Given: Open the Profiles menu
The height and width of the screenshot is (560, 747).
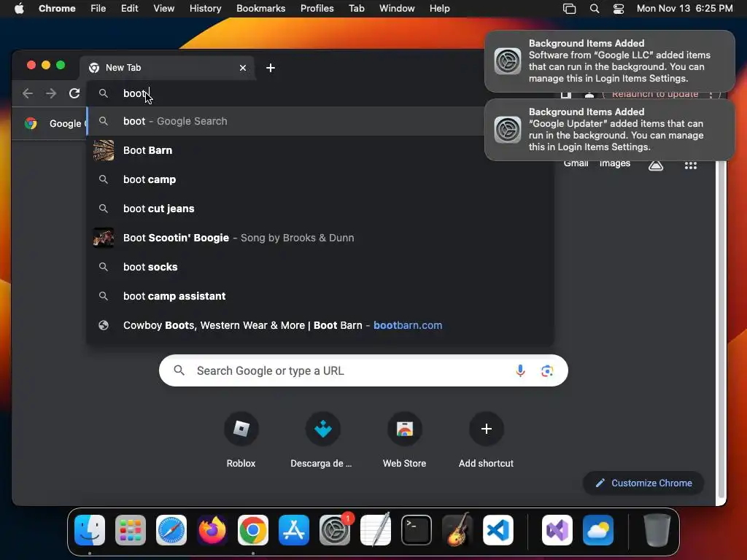Looking at the screenshot, I should [x=317, y=9].
